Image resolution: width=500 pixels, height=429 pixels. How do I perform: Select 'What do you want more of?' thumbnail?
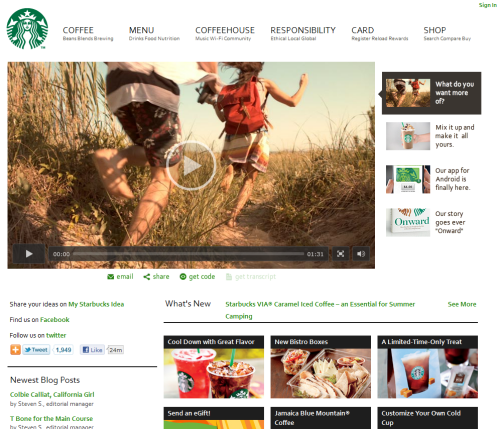click(x=408, y=93)
